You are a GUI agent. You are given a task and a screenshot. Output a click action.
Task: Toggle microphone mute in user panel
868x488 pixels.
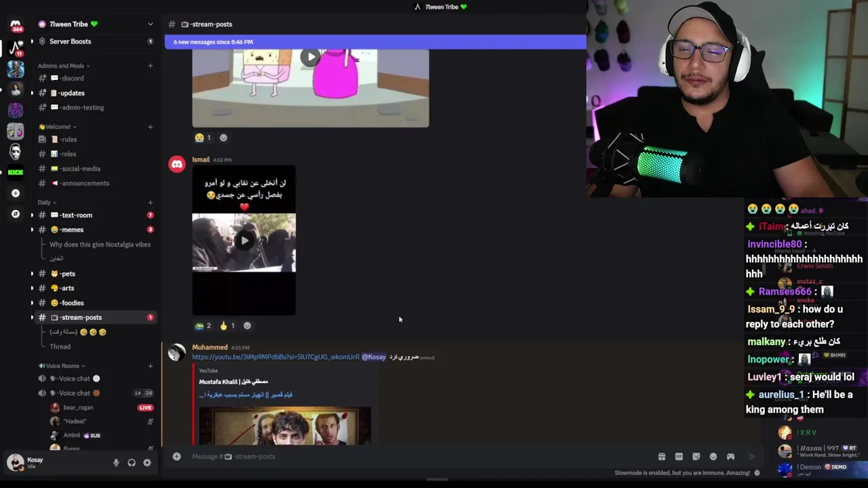click(116, 463)
